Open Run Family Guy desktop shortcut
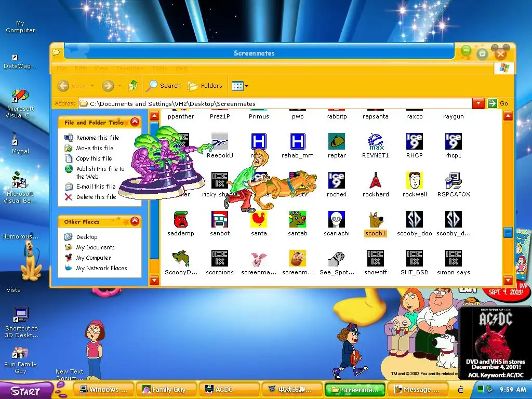This screenshot has width=532, height=399. click(x=20, y=360)
